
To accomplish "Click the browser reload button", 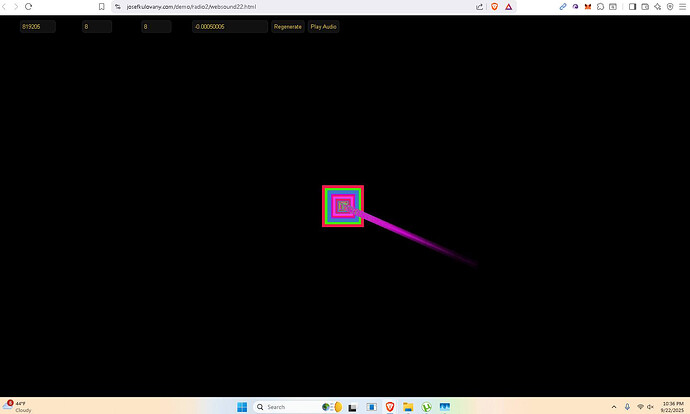I will [x=28, y=6].
